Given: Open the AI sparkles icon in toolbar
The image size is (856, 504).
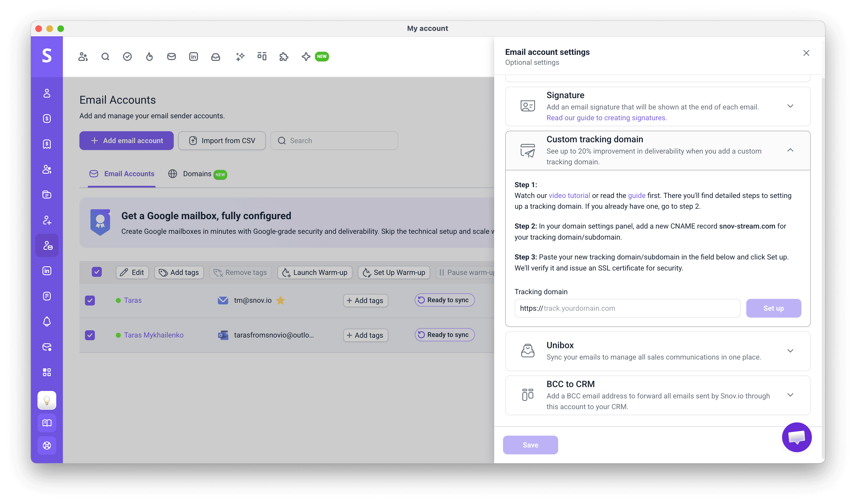Looking at the screenshot, I should pos(240,56).
